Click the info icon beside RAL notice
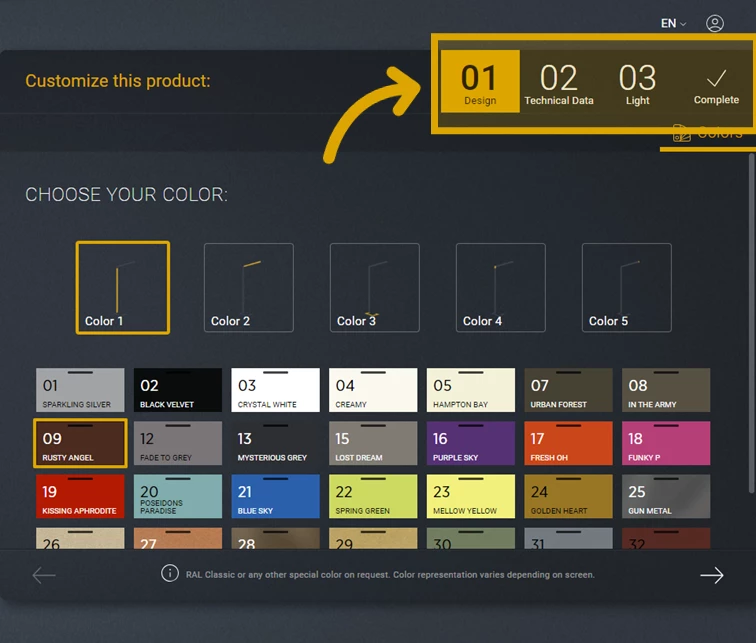 pos(170,574)
